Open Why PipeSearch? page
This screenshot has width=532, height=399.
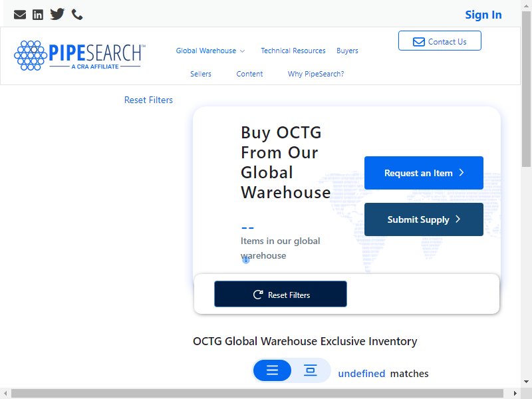click(316, 74)
